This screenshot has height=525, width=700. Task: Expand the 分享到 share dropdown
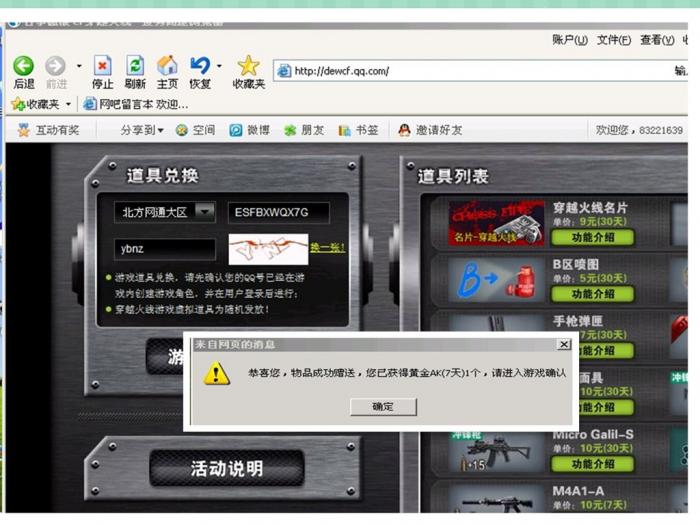[x=142, y=130]
